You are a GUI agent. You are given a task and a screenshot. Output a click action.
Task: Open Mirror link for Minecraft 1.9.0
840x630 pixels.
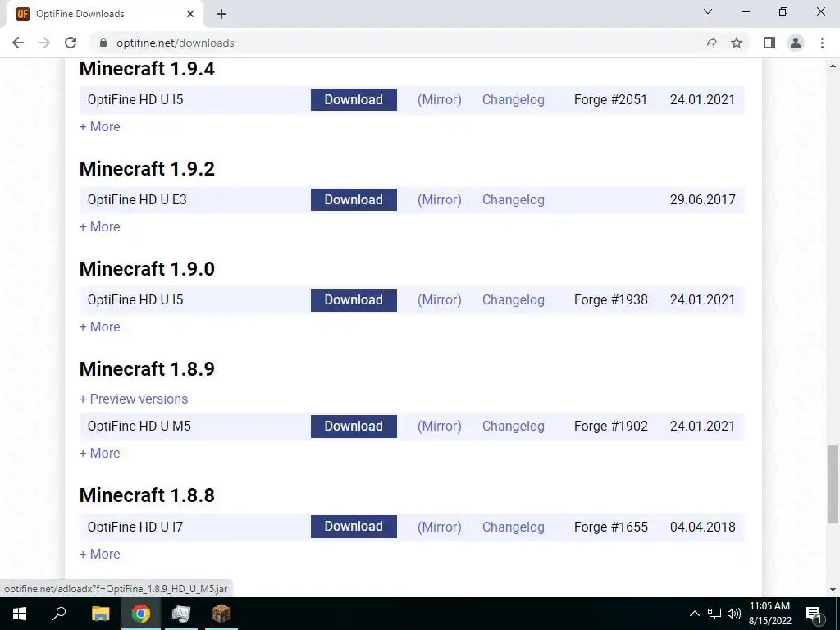pyautogui.click(x=440, y=300)
